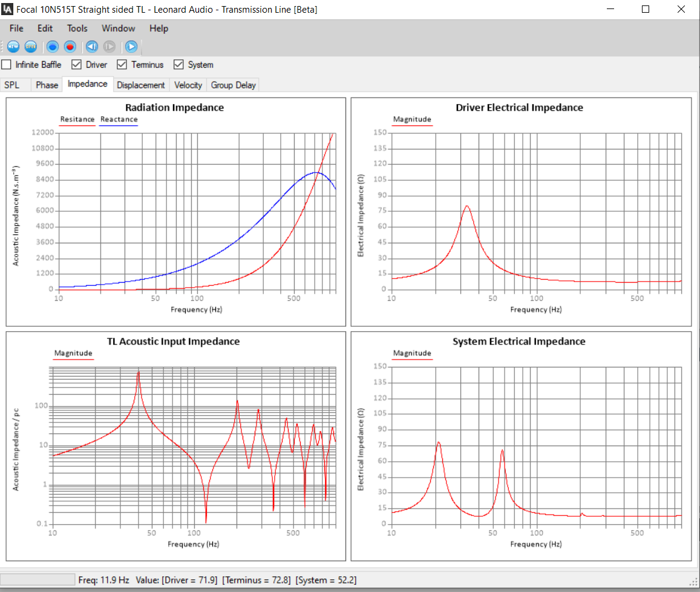Click the [Terminus = 72.8] status value

pos(257,580)
